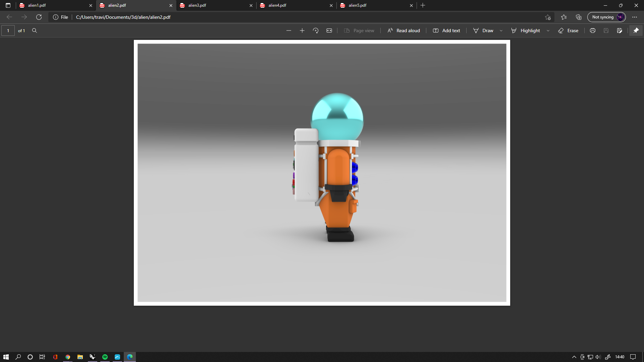
Task: Toggle Read aloud on
Action: tap(404, 31)
